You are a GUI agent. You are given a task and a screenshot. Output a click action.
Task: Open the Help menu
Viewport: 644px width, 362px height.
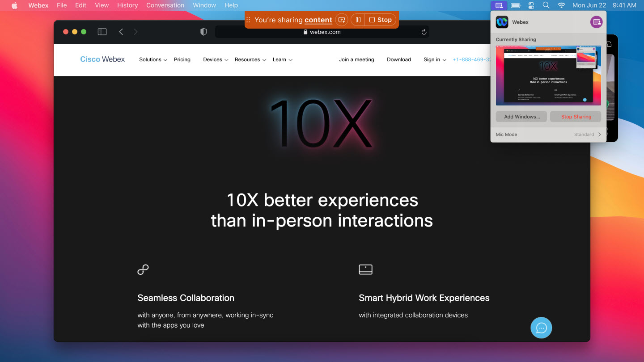point(231,5)
